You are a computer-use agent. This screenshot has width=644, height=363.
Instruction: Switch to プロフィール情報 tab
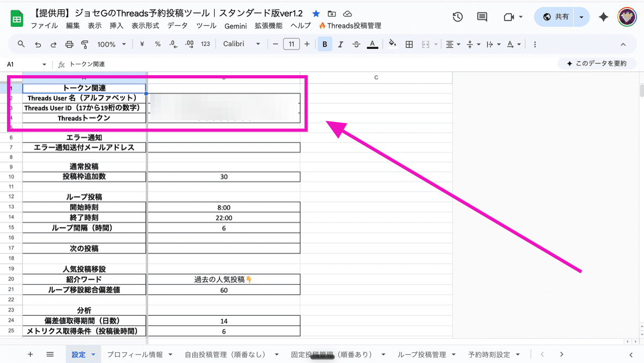coord(135,354)
